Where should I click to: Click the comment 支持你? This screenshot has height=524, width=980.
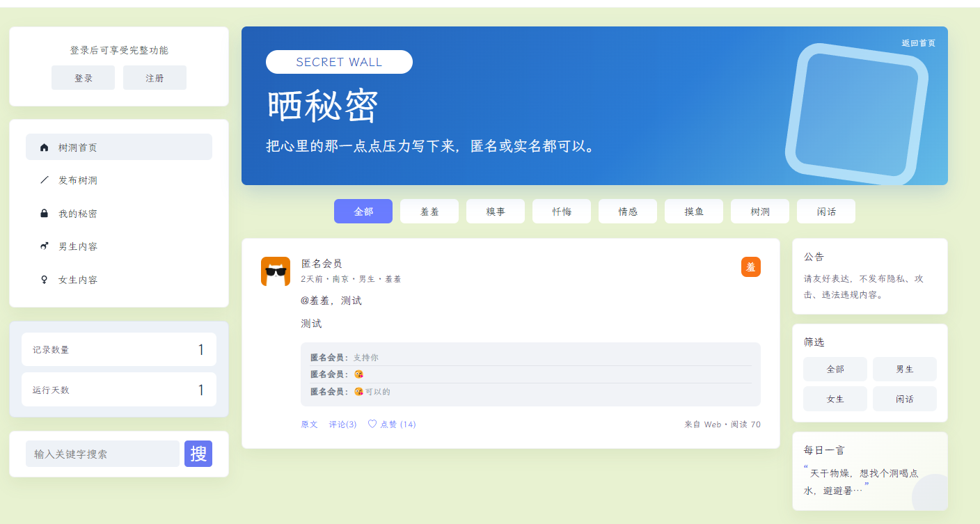click(366, 358)
